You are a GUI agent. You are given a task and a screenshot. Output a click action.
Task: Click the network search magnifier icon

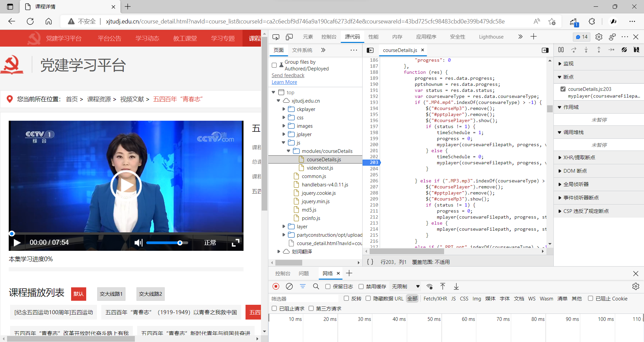click(x=316, y=286)
